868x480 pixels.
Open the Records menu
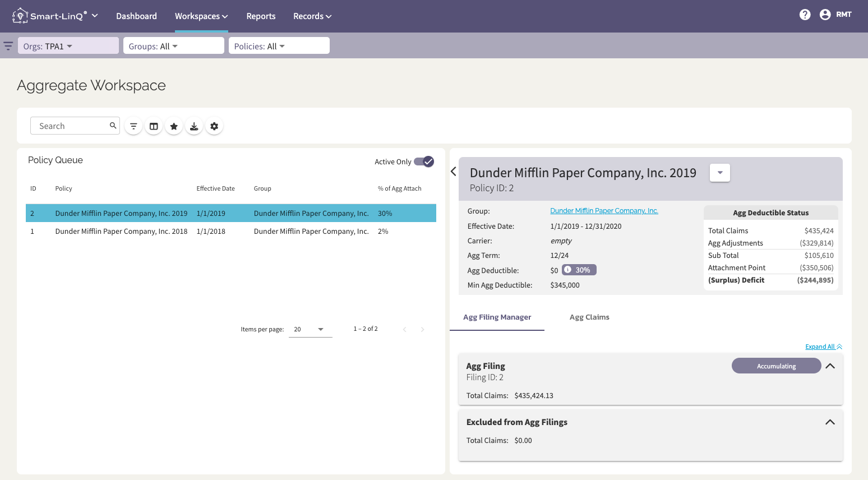tap(312, 16)
